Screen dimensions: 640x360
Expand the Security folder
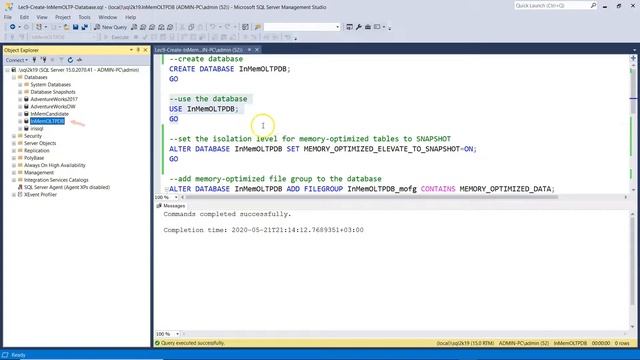14,136
